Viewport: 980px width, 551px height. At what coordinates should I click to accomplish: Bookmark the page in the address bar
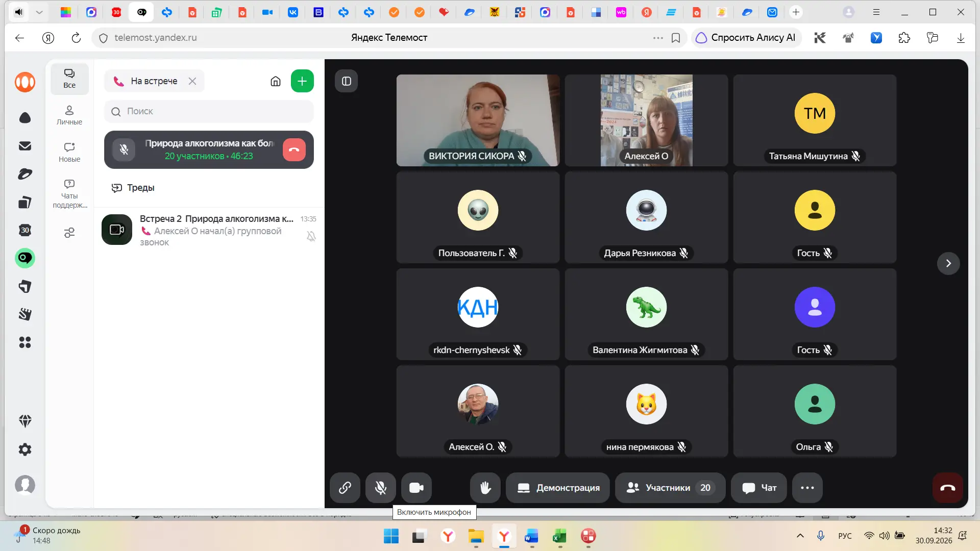676,38
